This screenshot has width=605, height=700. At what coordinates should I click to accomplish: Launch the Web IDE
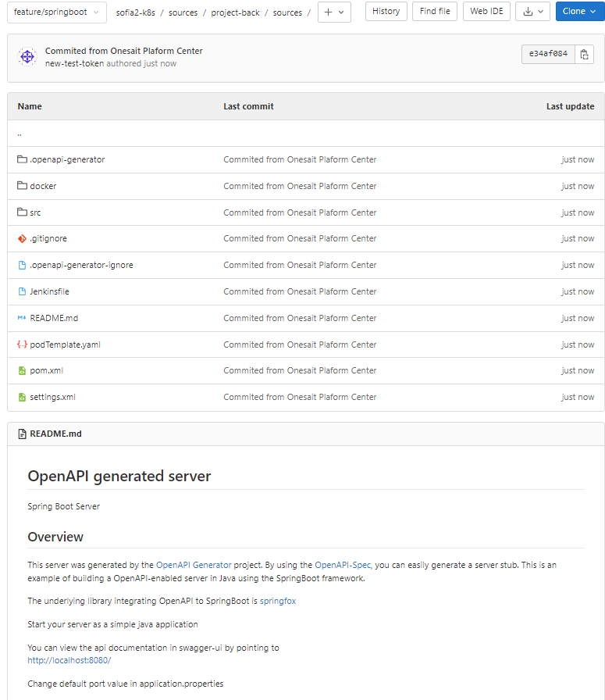(x=486, y=12)
